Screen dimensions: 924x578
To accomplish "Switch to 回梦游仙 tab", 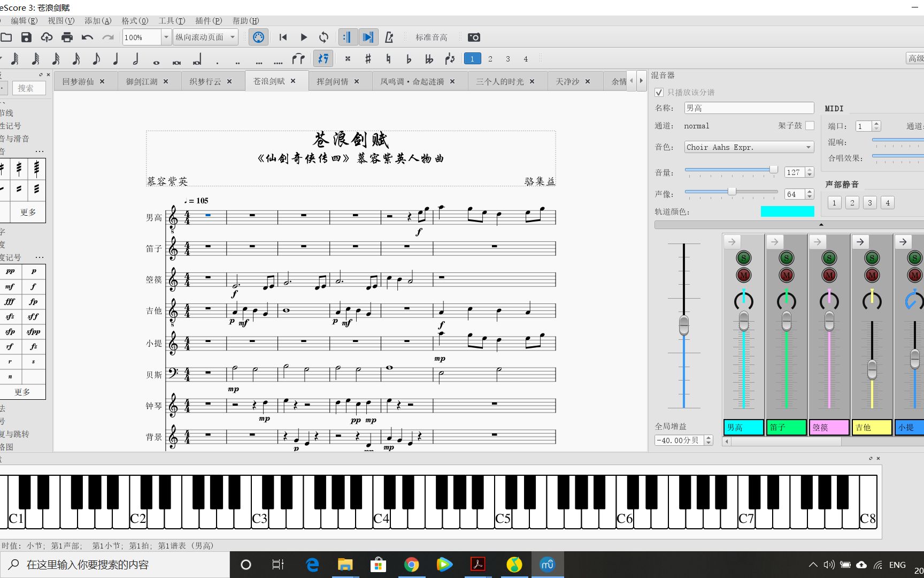I will (x=78, y=81).
